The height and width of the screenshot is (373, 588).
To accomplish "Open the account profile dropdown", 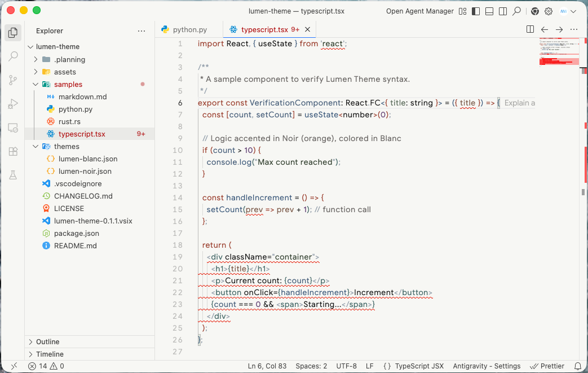I will tap(568, 11).
